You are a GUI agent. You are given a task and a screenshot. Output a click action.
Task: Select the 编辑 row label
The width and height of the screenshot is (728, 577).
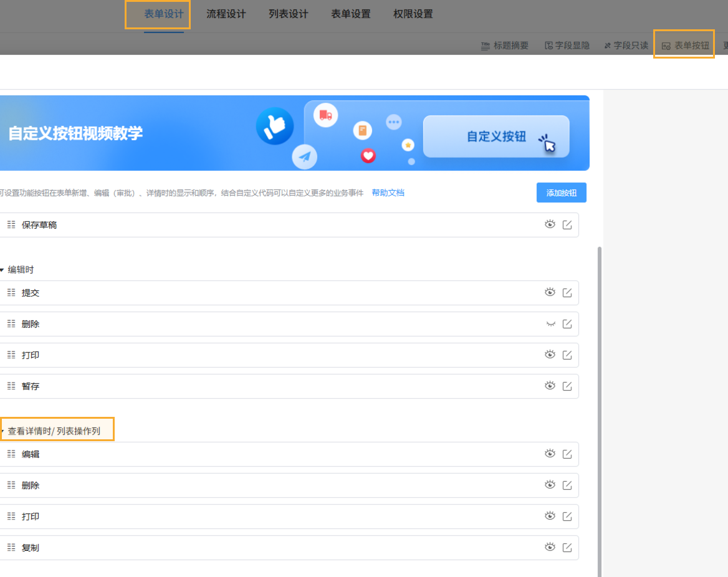[x=30, y=454]
